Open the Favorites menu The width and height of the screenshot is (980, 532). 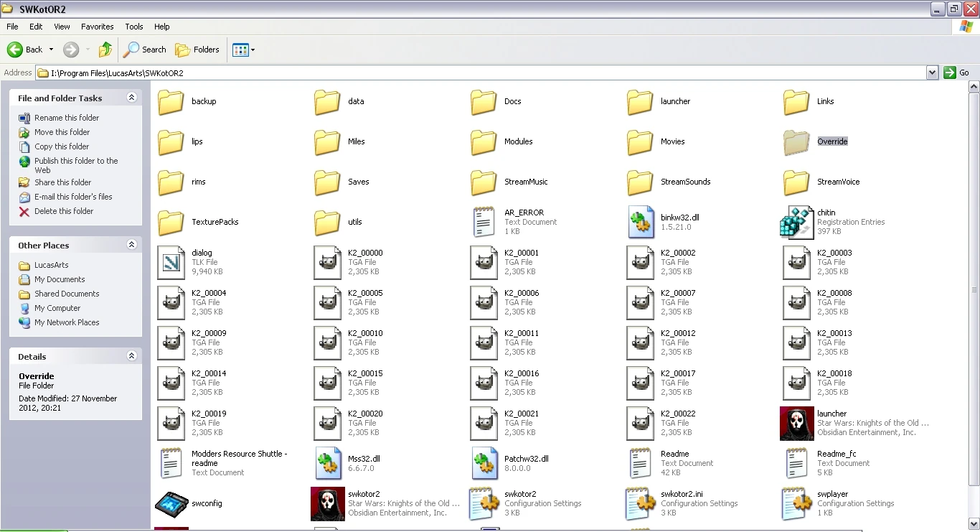coord(98,27)
